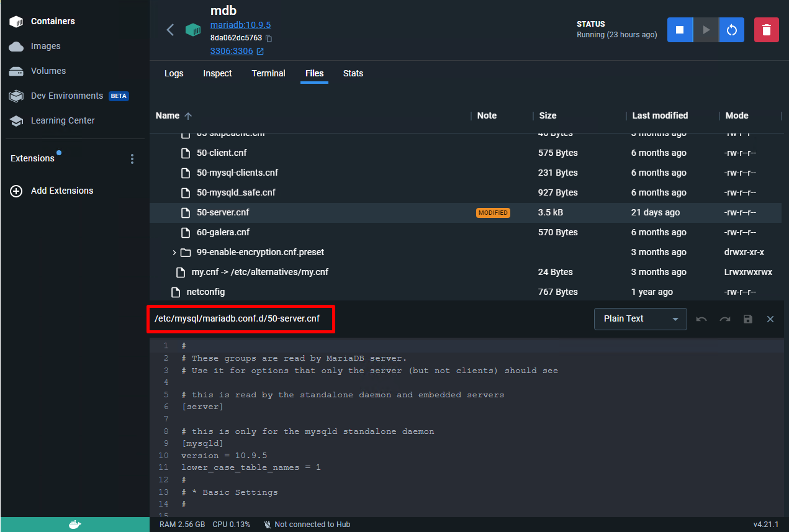Click the Docker whale icon
Screen dimensions: 789x532
pos(74,525)
